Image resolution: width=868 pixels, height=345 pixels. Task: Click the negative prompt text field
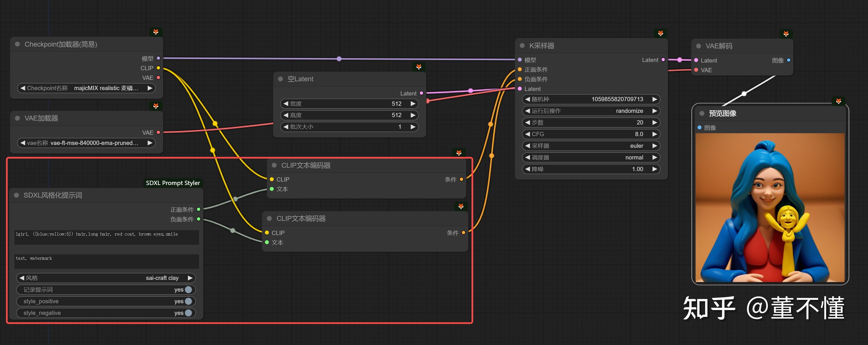[x=107, y=261]
